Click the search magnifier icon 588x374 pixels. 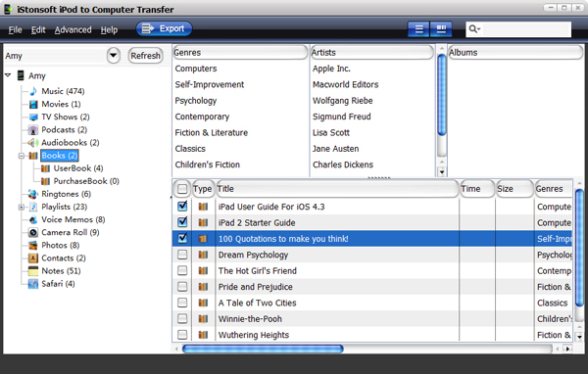[472, 28]
